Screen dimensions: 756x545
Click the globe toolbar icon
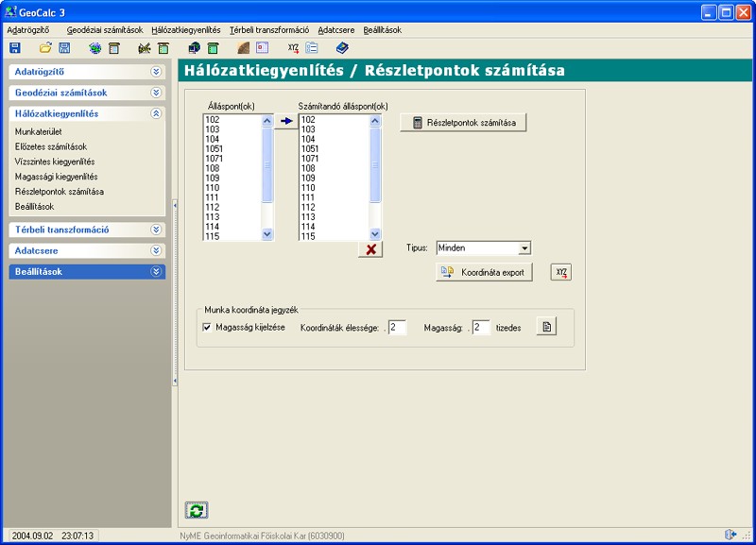[x=95, y=48]
